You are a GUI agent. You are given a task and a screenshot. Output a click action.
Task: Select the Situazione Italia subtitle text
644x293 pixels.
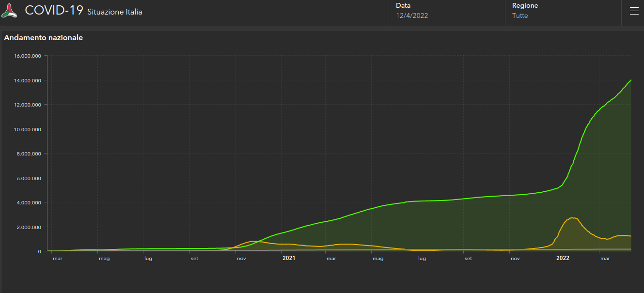(115, 12)
